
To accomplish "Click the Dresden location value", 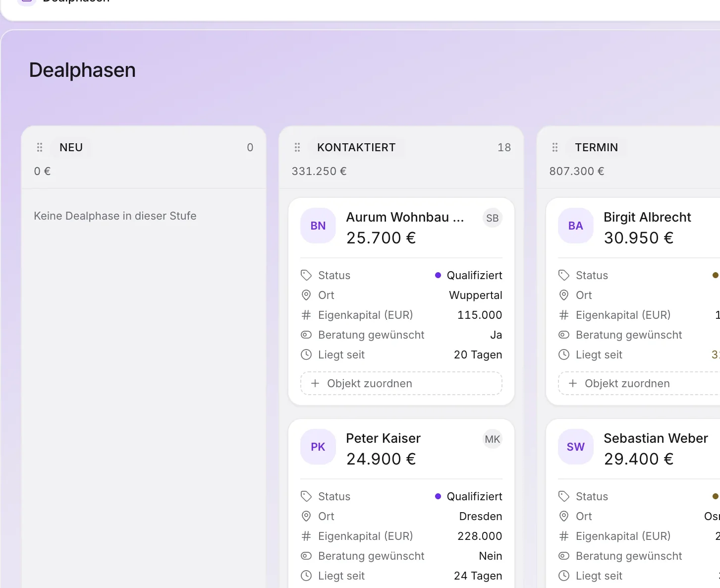I will pyautogui.click(x=481, y=516).
